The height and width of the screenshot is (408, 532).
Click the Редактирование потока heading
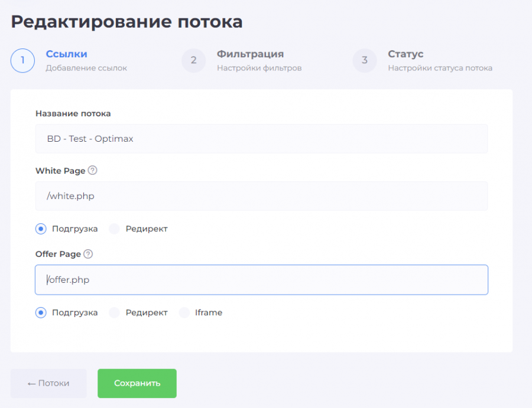tap(127, 22)
